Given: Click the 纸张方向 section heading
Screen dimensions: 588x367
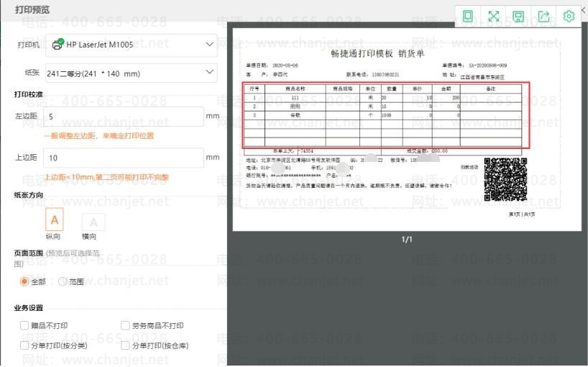Looking at the screenshot, I should tap(29, 195).
